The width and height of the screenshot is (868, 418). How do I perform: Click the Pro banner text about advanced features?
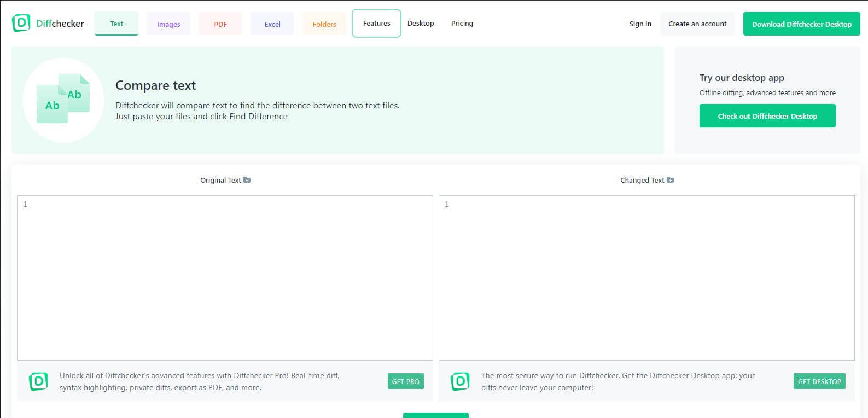200,381
